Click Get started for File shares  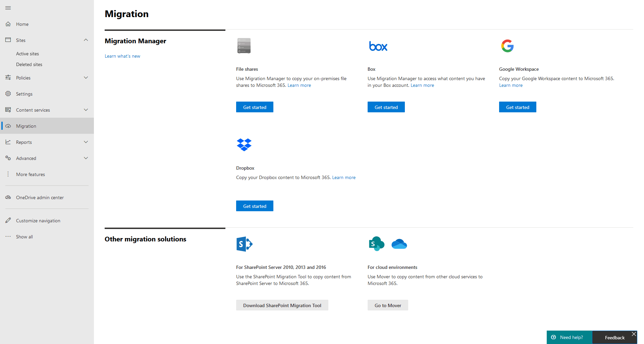click(255, 107)
